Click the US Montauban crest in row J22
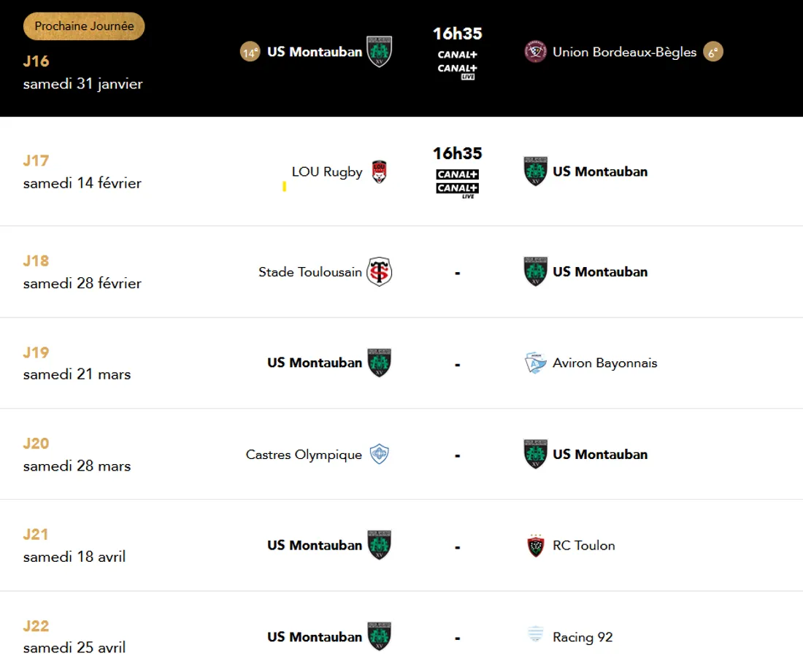 tap(380, 636)
